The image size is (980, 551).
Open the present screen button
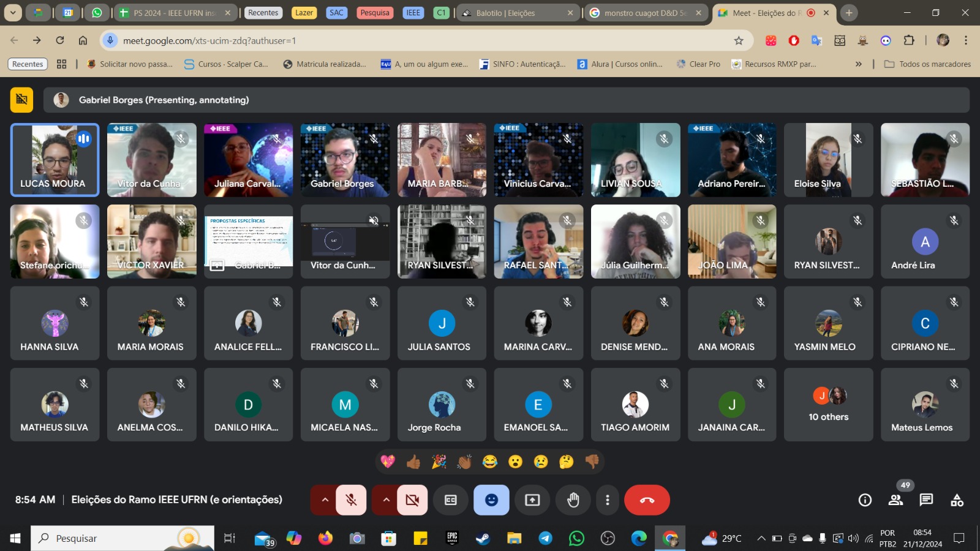pyautogui.click(x=532, y=500)
